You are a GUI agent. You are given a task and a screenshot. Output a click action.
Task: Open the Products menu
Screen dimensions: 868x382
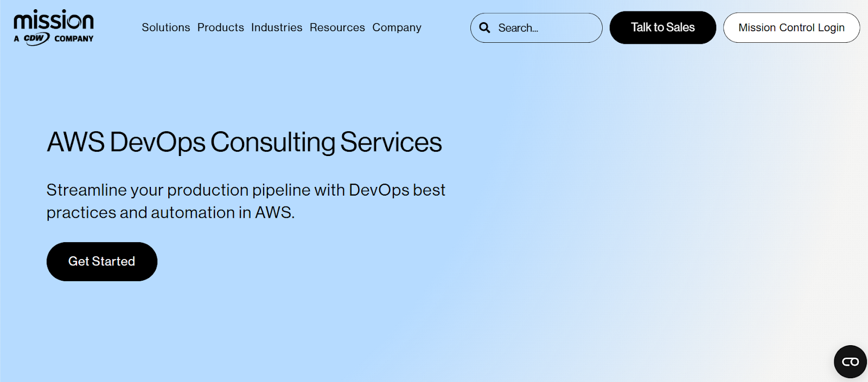221,28
